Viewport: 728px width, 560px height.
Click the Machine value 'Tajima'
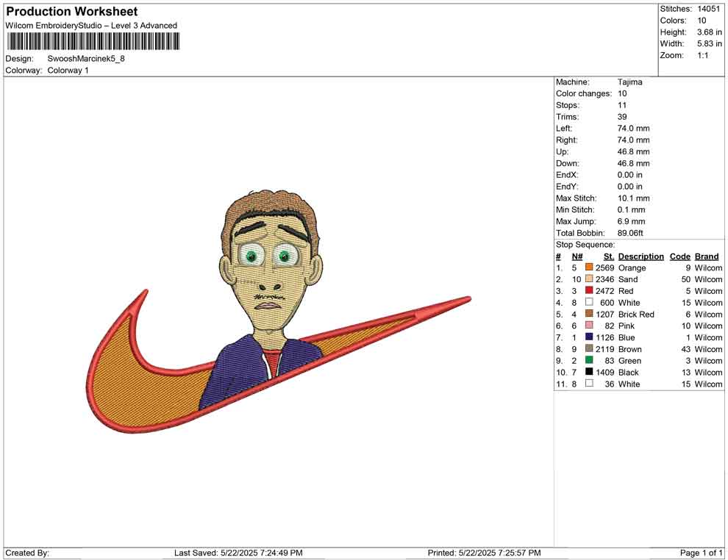pos(630,82)
